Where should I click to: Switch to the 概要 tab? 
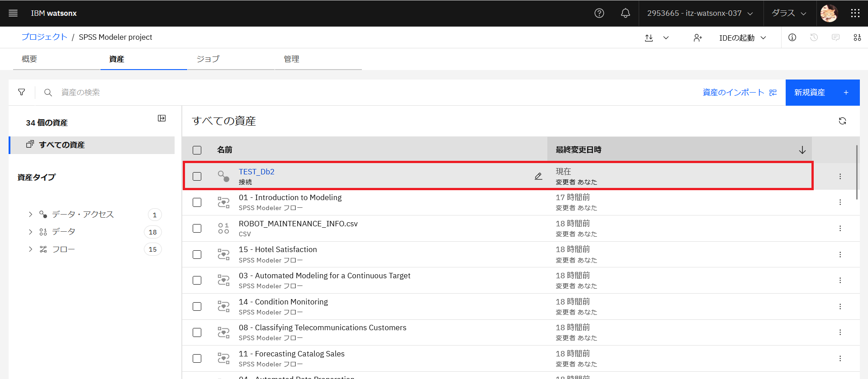pyautogui.click(x=57, y=59)
